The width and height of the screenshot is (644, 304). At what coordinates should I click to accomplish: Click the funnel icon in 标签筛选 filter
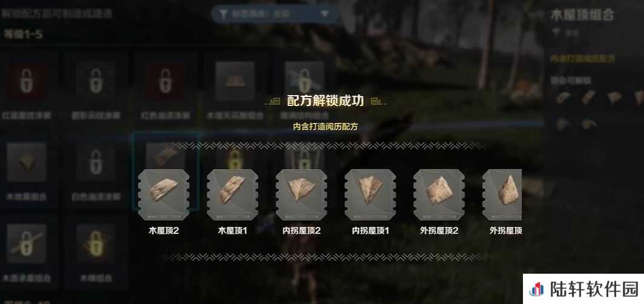tap(224, 14)
